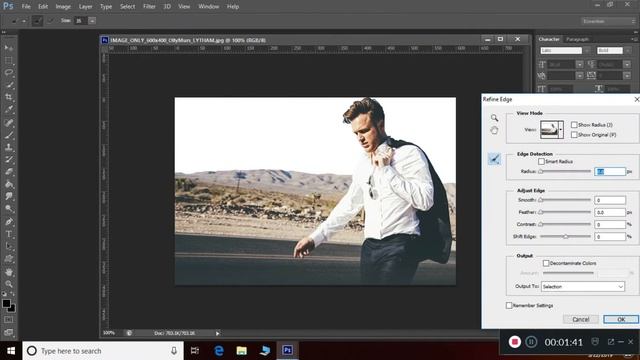Open the Output To dropdown

[x=582, y=287]
